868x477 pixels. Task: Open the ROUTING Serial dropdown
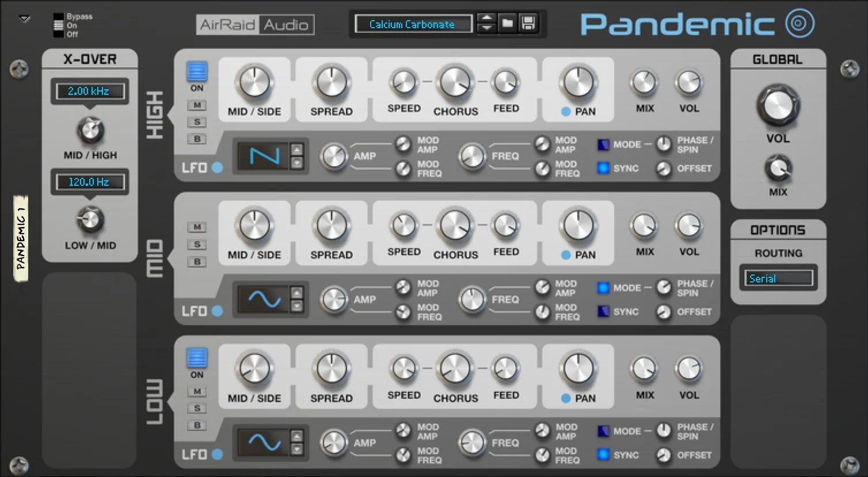pos(778,278)
